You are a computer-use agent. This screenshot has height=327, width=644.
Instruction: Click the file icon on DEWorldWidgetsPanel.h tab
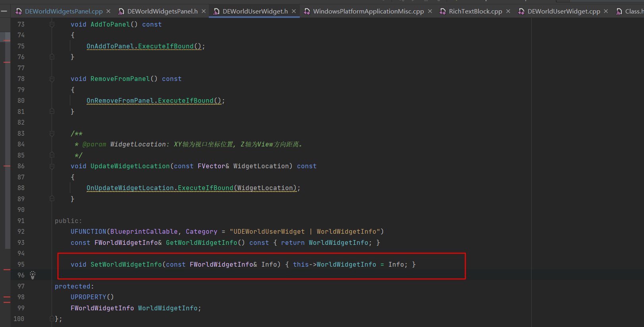121,12
